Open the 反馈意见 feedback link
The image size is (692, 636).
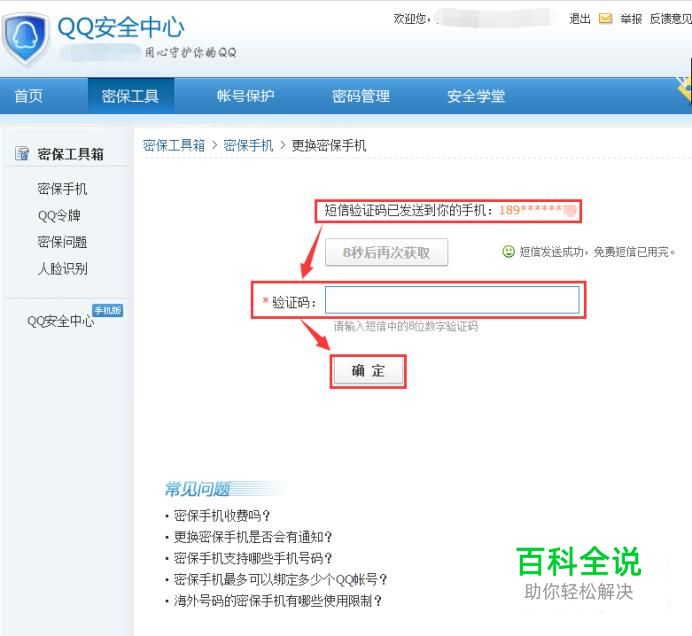tap(670, 19)
